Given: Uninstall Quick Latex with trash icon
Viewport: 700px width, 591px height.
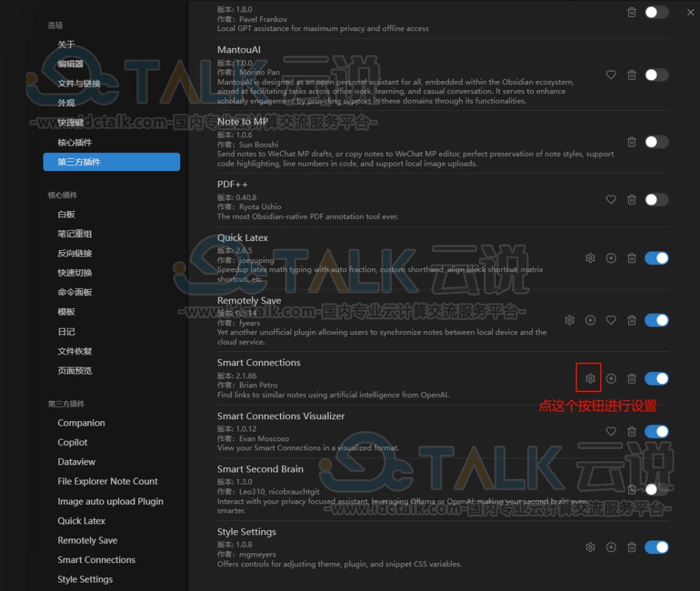Looking at the screenshot, I should click(x=632, y=258).
